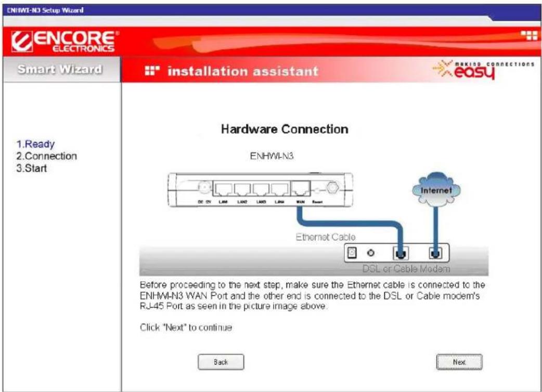Click the 'Click "Next" to continue' text
The height and width of the screenshot is (392, 542).
[x=186, y=328]
